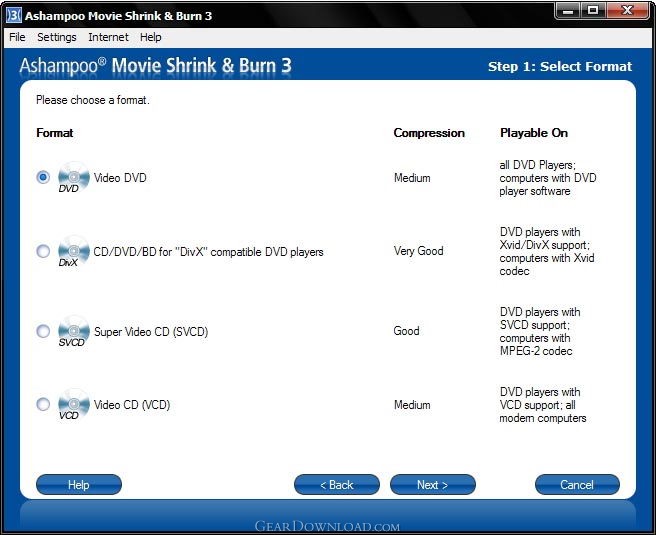
Task: Click the 'Super Video CD (SVCD)' label
Action: [151, 332]
